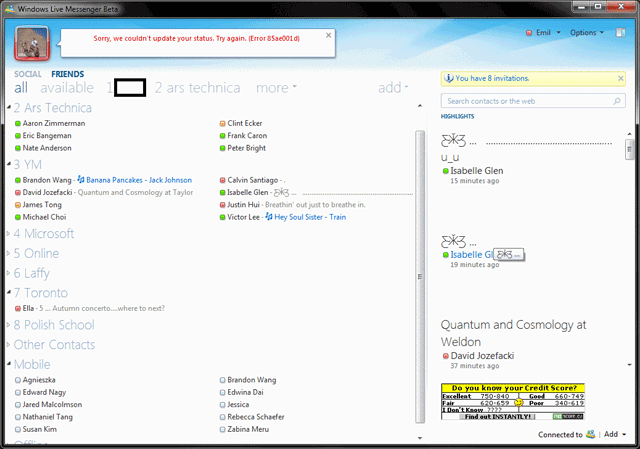
Task: Open the bottom Add services dropdown
Action: 615,434
